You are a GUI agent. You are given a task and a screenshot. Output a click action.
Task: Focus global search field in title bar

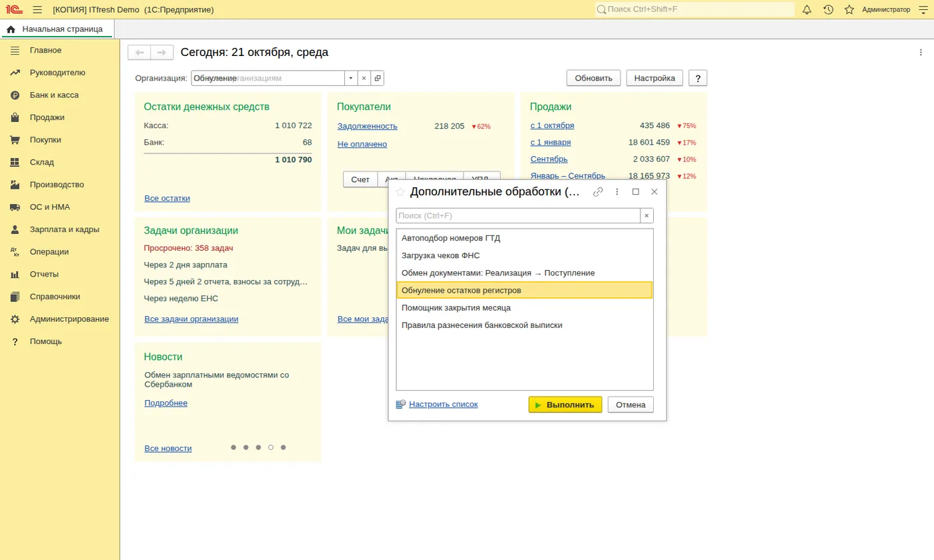point(694,9)
